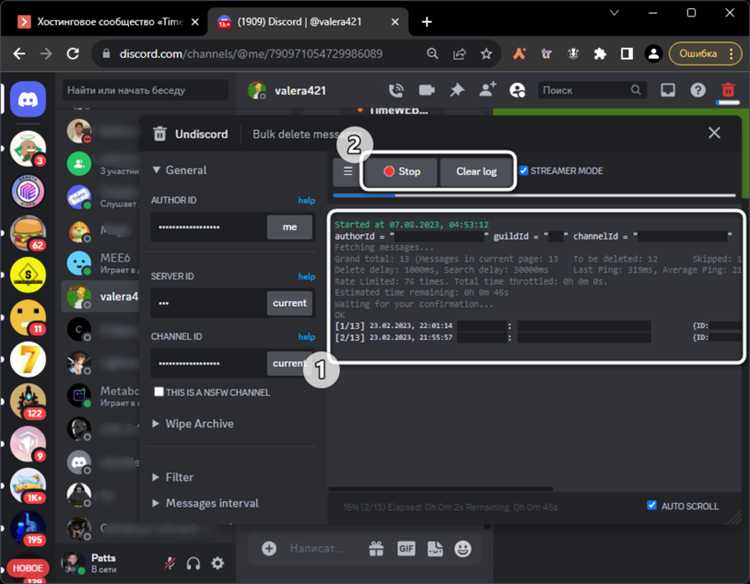
Task: Open user settings gear icon
Action: pos(218,563)
